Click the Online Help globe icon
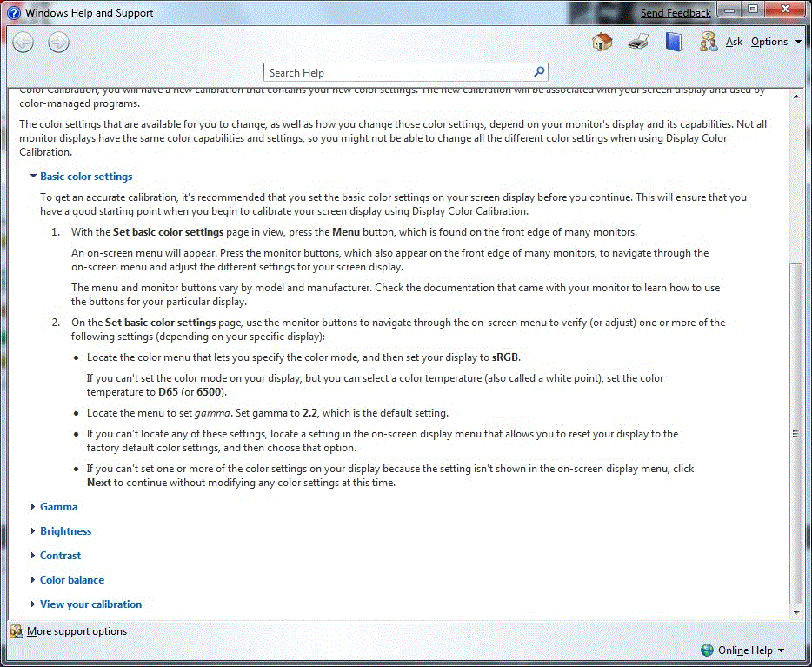This screenshot has width=812, height=667. (x=707, y=650)
